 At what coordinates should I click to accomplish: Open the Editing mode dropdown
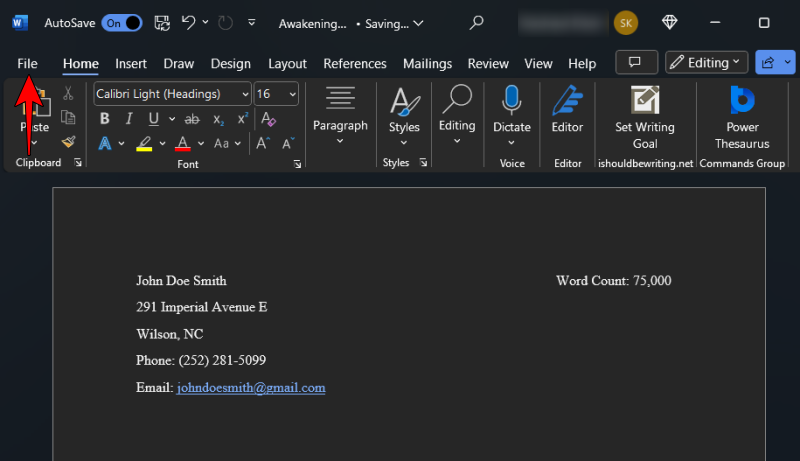tap(706, 62)
